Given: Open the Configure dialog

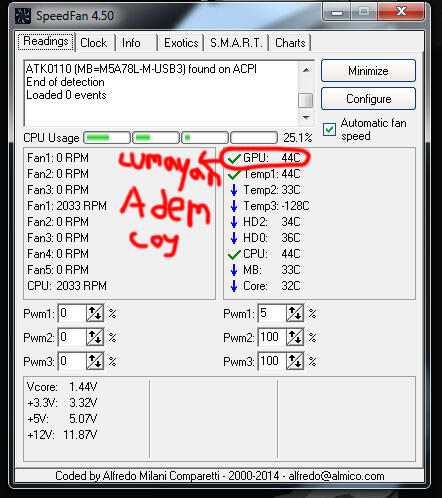Looking at the screenshot, I should [368, 99].
